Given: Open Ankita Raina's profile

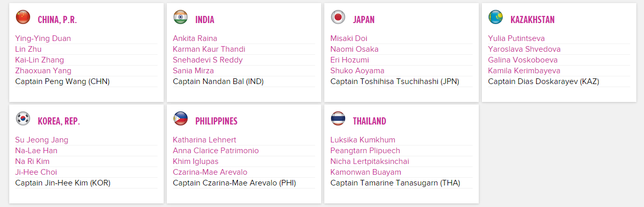Looking at the screenshot, I should coord(195,38).
